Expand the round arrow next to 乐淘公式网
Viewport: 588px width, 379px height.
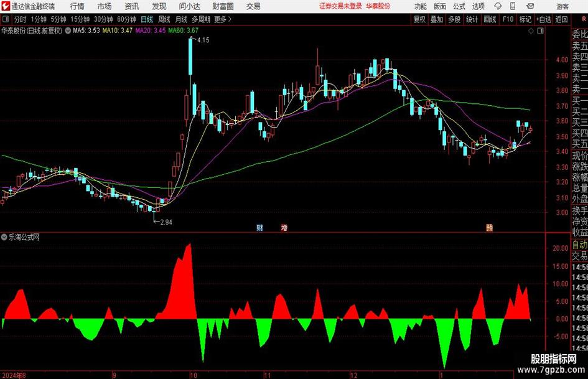pyautogui.click(x=4, y=237)
